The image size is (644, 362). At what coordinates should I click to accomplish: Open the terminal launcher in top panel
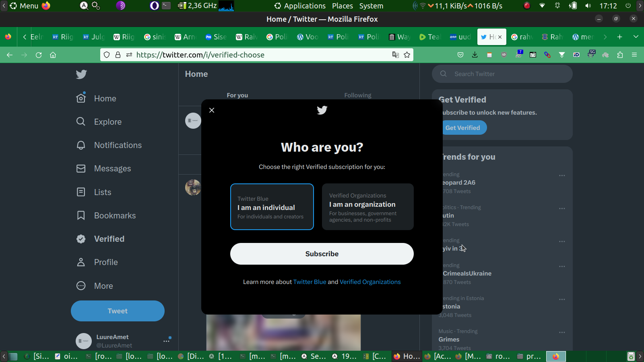166,6
